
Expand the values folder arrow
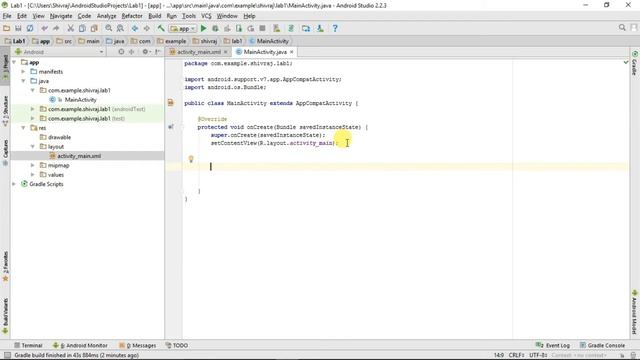click(33, 175)
